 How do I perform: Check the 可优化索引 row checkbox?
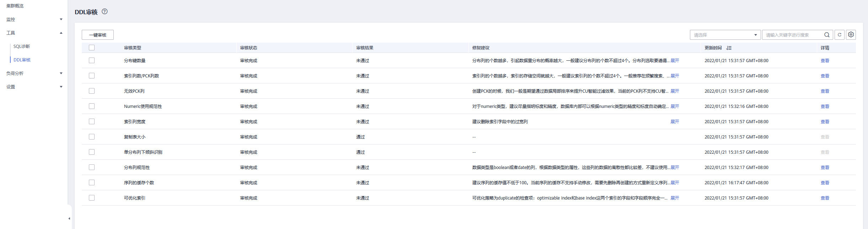point(92,198)
